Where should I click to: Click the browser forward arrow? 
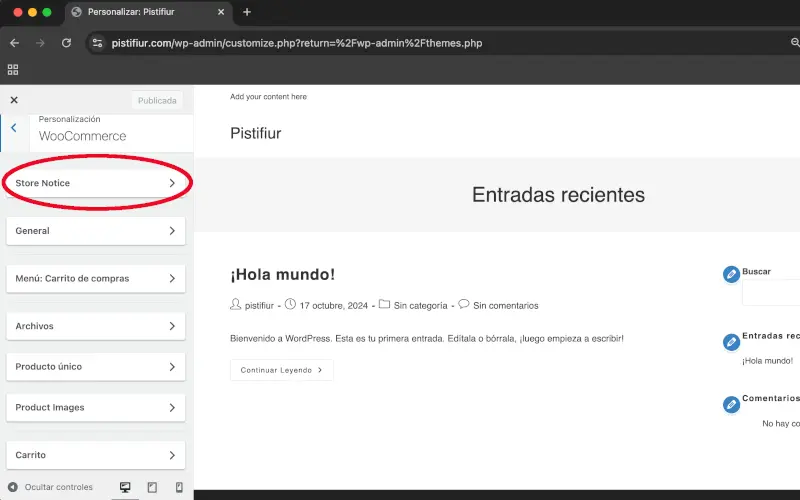click(40, 43)
